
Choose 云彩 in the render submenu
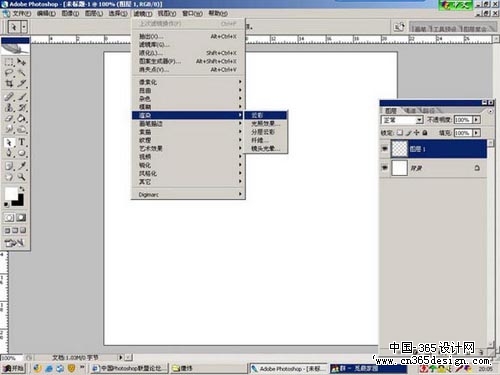click(266, 115)
